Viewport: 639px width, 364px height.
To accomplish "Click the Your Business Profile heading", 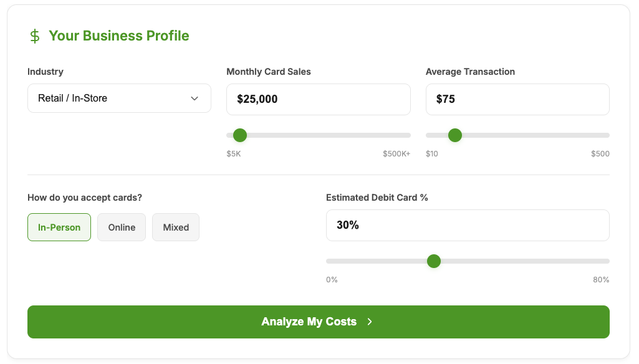I will (x=119, y=36).
